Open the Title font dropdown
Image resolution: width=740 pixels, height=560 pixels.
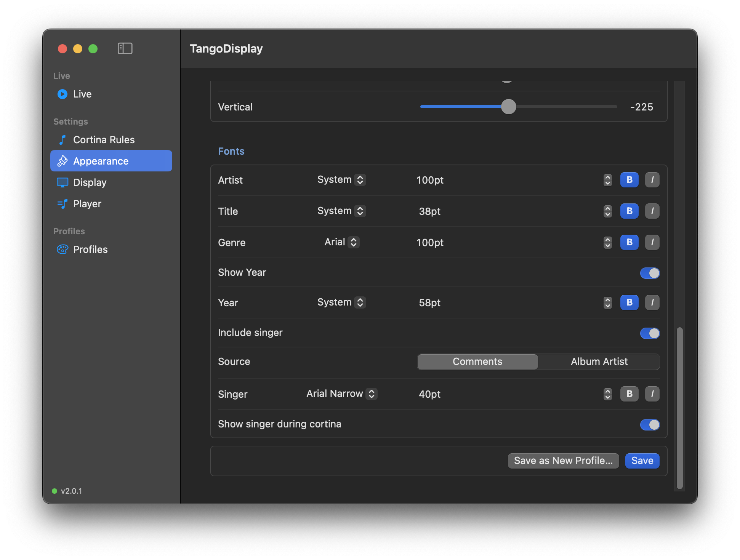click(x=341, y=211)
